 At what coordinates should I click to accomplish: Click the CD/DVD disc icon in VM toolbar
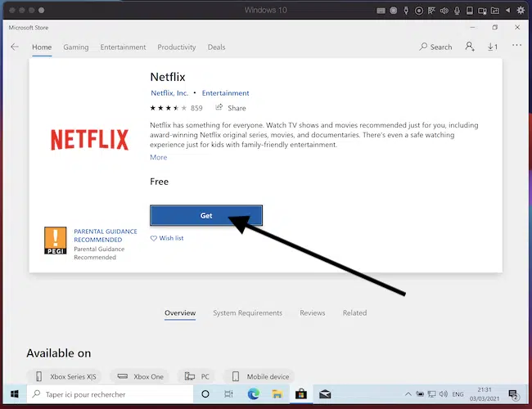pos(419,11)
